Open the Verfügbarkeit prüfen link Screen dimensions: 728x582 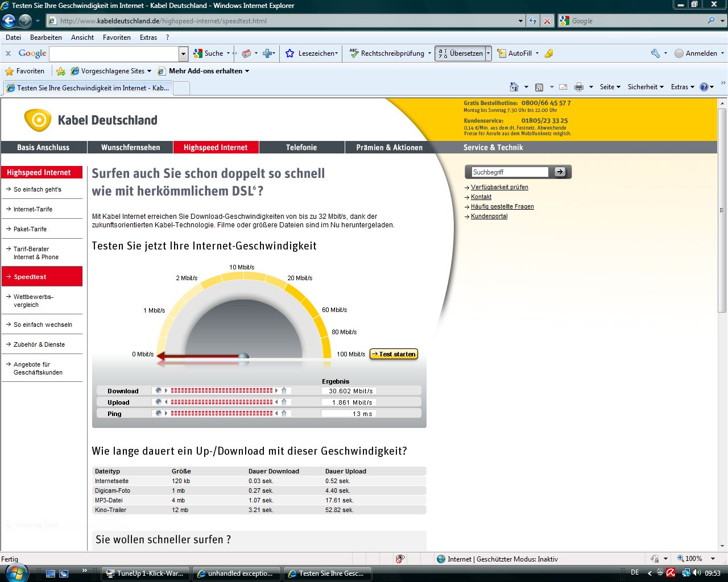[499, 187]
